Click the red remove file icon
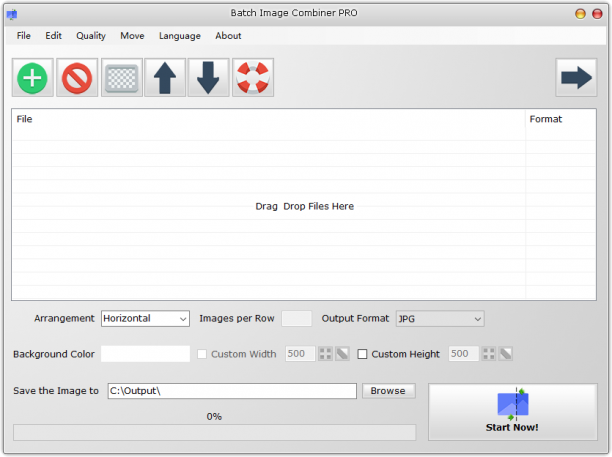The image size is (612, 457). tap(77, 78)
